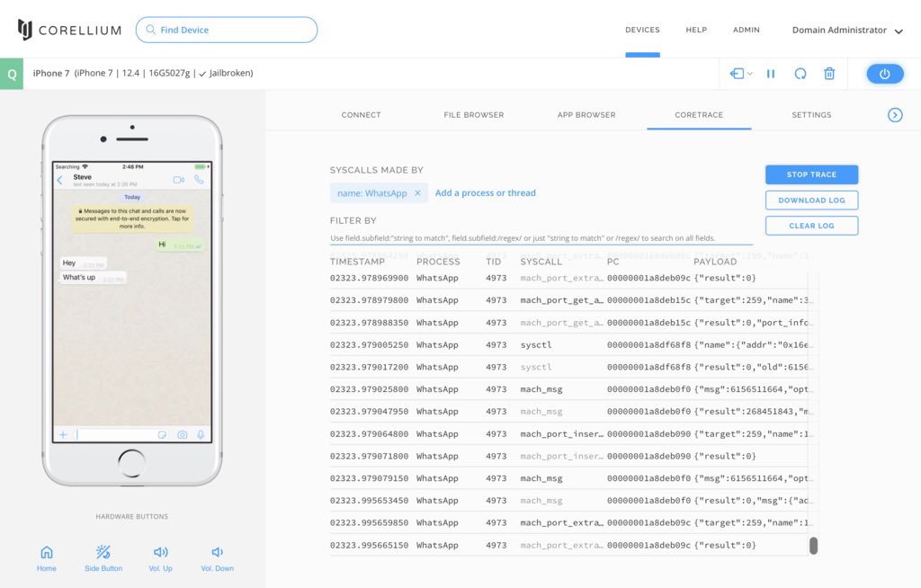This screenshot has width=921, height=588.
Task: Tap the Home hardware button
Action: (x=47, y=558)
